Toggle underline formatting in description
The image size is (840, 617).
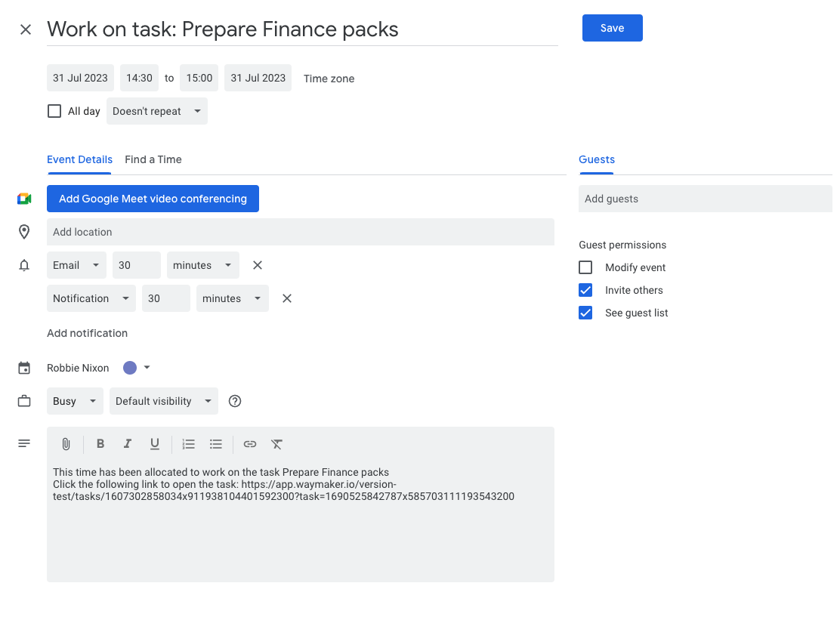[155, 444]
